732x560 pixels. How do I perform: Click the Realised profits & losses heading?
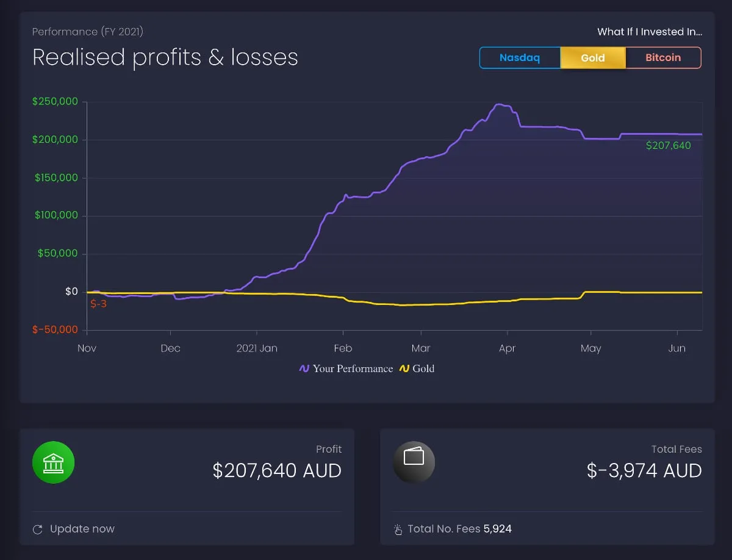click(165, 57)
